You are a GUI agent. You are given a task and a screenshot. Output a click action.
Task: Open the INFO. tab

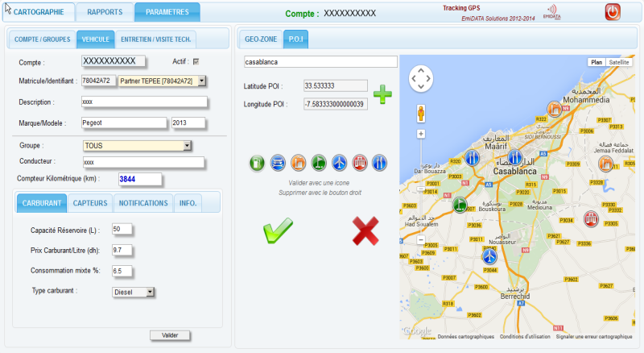[188, 203]
